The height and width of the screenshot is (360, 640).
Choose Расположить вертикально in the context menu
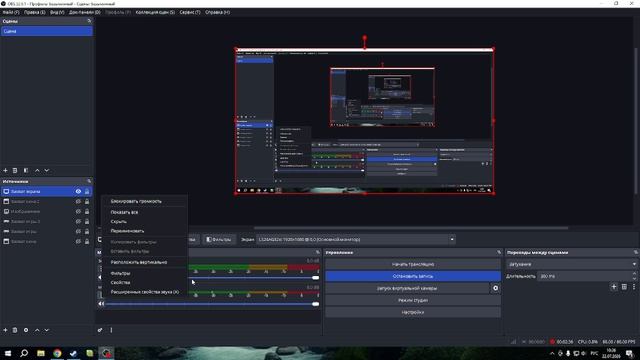click(144, 262)
